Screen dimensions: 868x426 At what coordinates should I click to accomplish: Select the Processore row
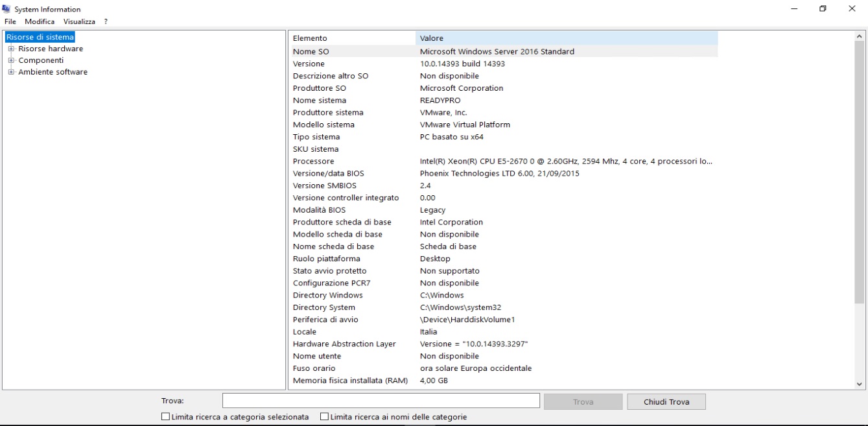pyautogui.click(x=503, y=161)
